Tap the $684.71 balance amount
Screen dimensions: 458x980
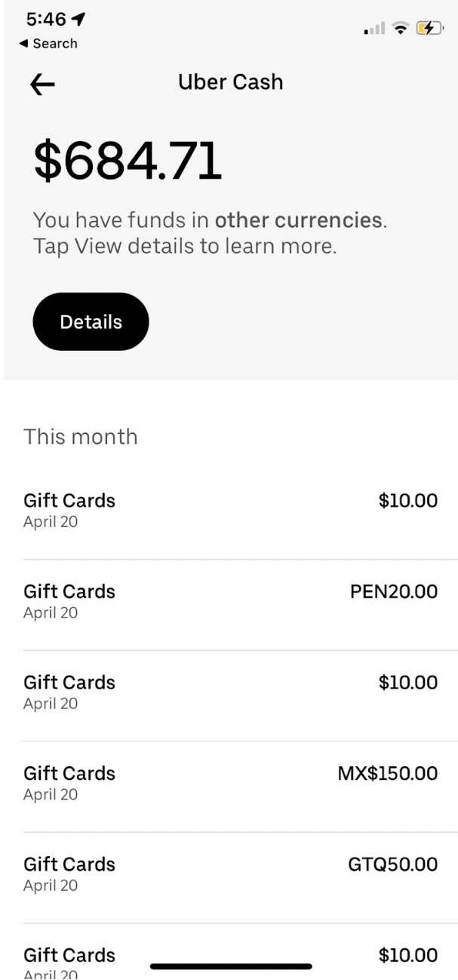click(x=128, y=162)
